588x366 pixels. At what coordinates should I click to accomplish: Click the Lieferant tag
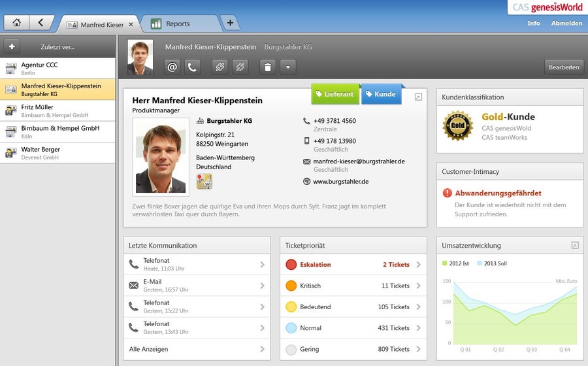coord(335,93)
